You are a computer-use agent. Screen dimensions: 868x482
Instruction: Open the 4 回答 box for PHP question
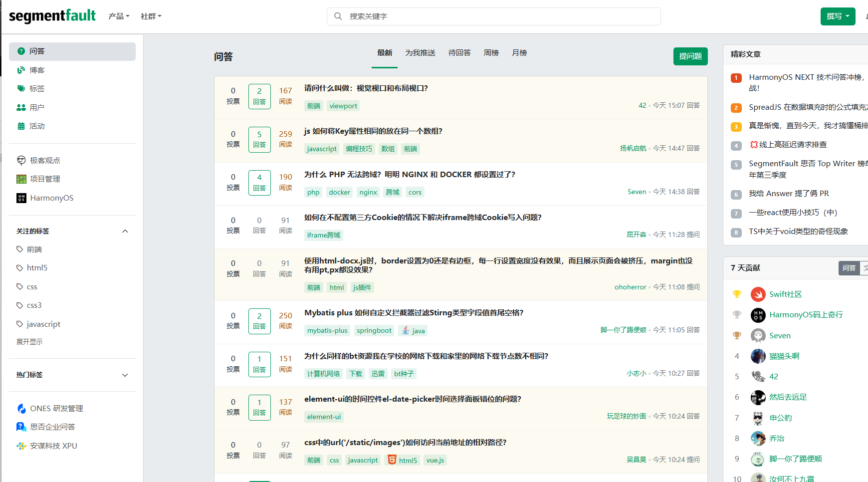pos(259,183)
